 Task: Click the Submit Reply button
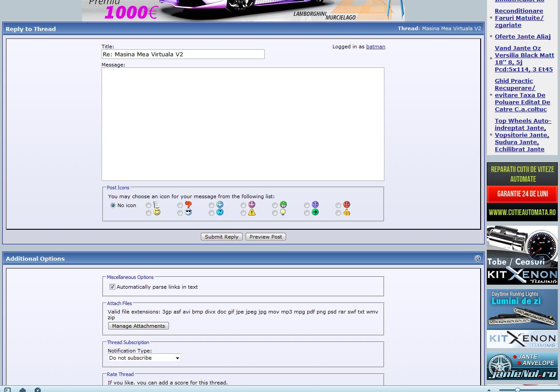[x=222, y=237]
